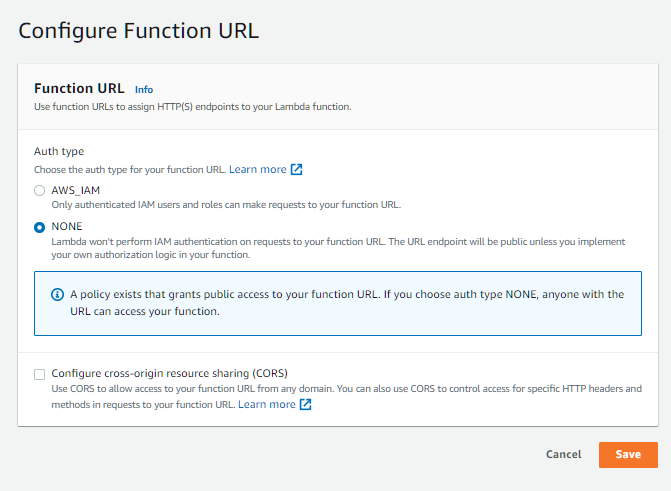Image resolution: width=671 pixels, height=491 pixels.
Task: Click the Cancel button
Action: tap(564, 454)
